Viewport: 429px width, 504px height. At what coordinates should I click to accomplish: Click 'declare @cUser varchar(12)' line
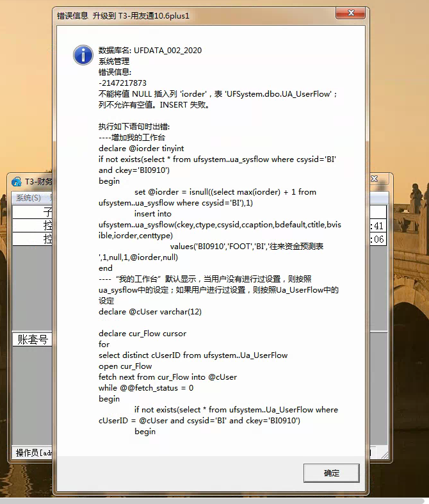tap(150, 312)
